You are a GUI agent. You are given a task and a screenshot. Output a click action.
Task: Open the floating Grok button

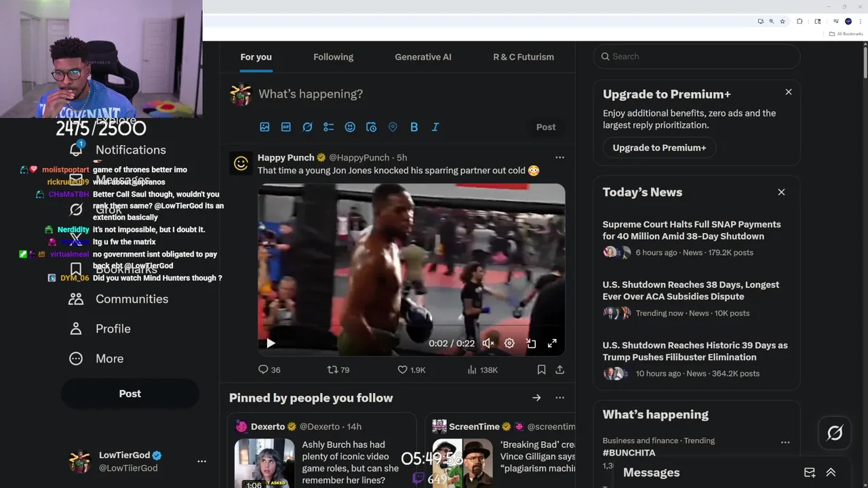click(x=835, y=432)
